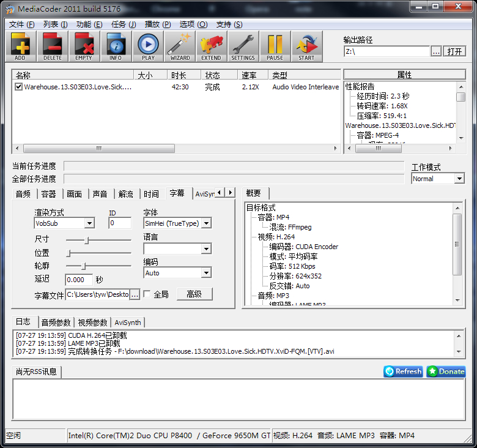Open the 播放 (P) menu
The height and width of the screenshot is (448, 477).
click(158, 24)
